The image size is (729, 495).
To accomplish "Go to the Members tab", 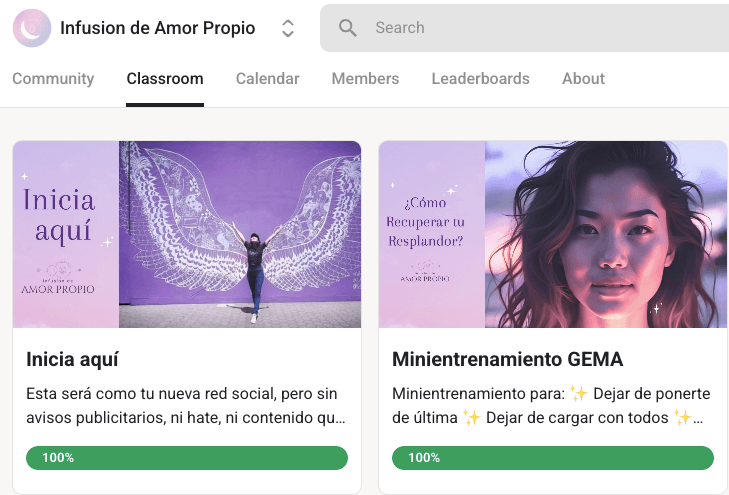I will click(x=365, y=79).
